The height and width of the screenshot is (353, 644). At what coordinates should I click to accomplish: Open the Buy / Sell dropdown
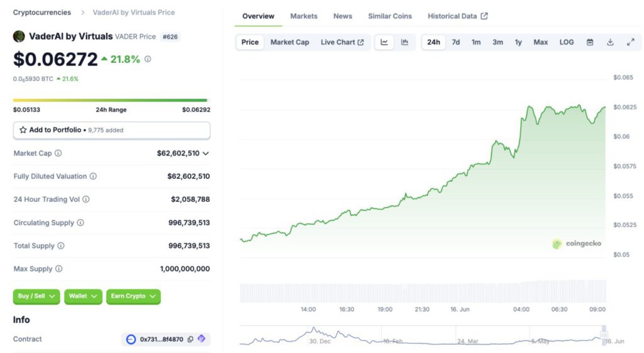click(x=36, y=296)
